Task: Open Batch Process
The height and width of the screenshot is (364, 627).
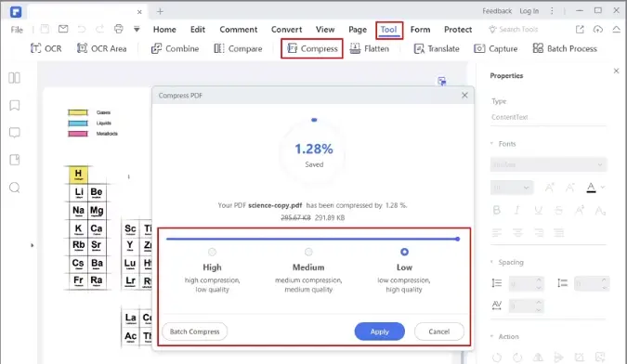Action: coord(565,48)
